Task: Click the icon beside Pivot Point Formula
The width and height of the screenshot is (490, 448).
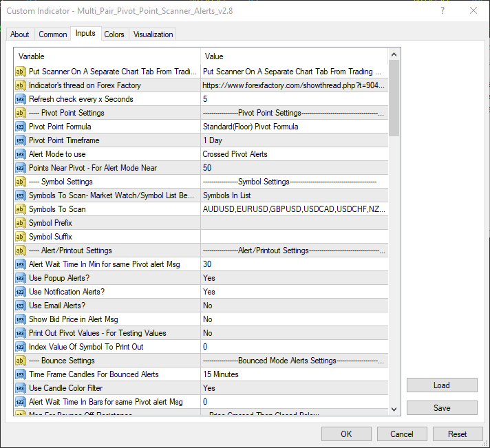Action: click(x=20, y=127)
